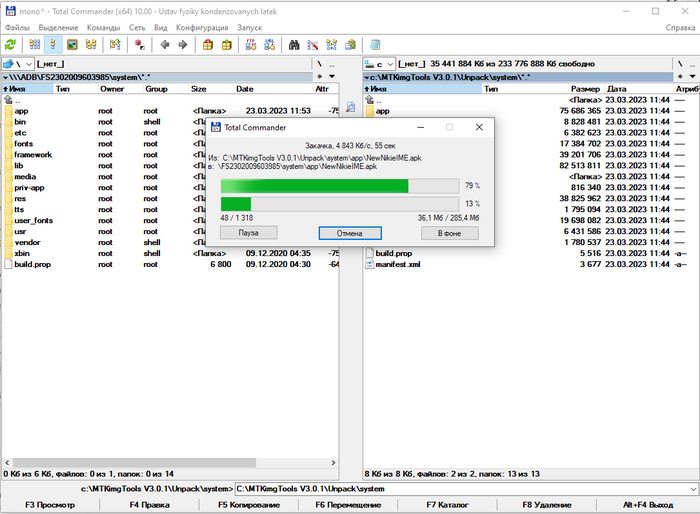Click the copy names to clipboard icon
Viewport: 700px width, 514px height.
pyautogui.click(x=351, y=45)
